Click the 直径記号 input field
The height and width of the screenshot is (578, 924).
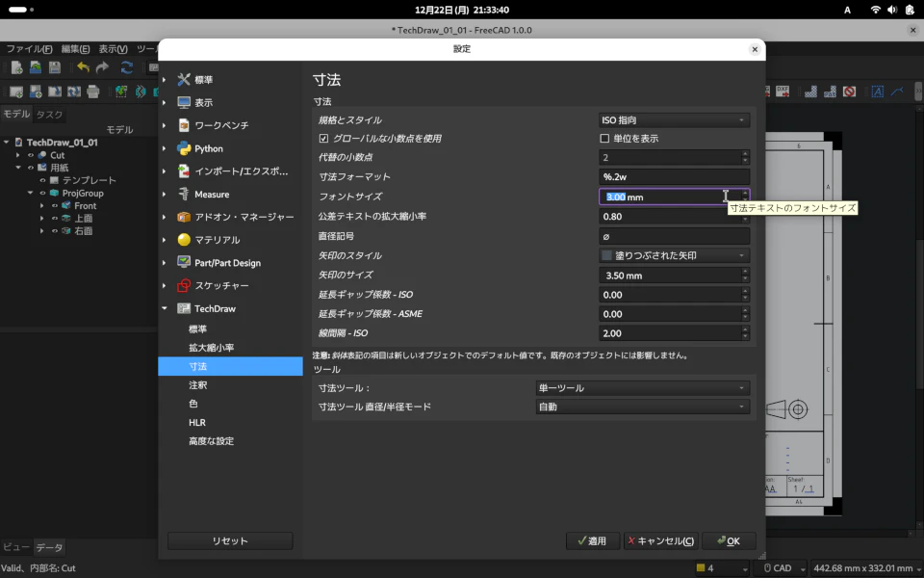pyautogui.click(x=674, y=237)
